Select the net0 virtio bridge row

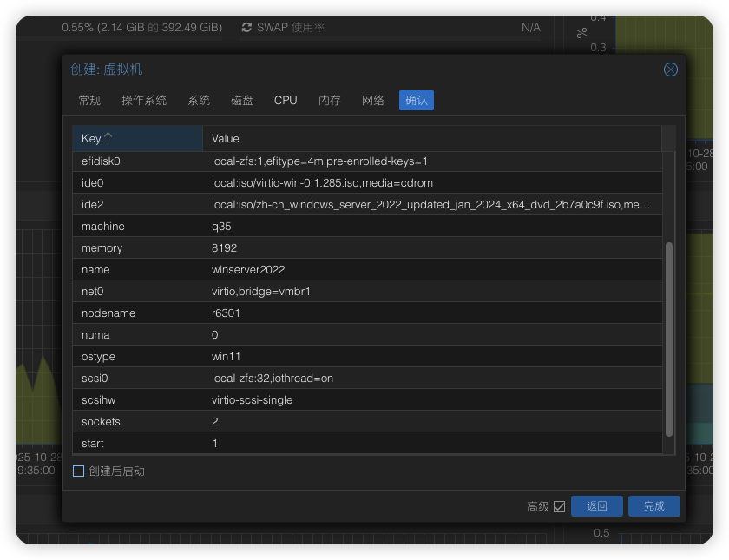pos(366,292)
